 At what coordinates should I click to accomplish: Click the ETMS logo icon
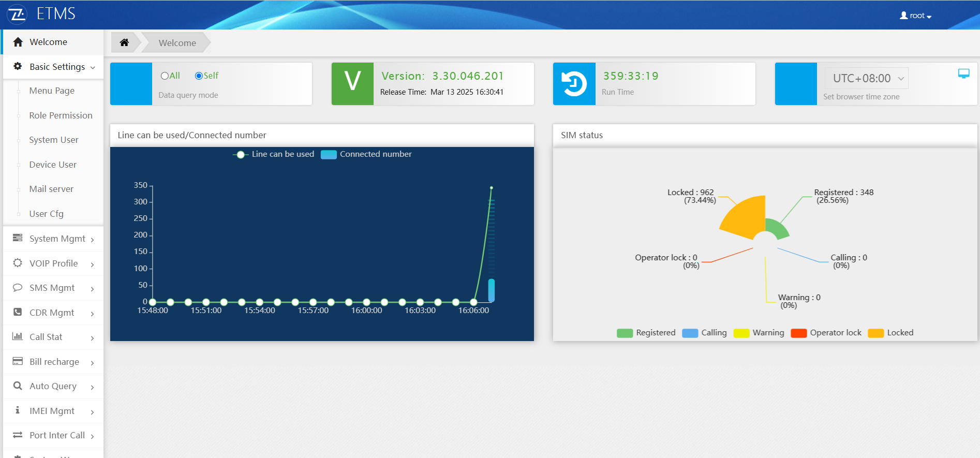click(x=17, y=14)
